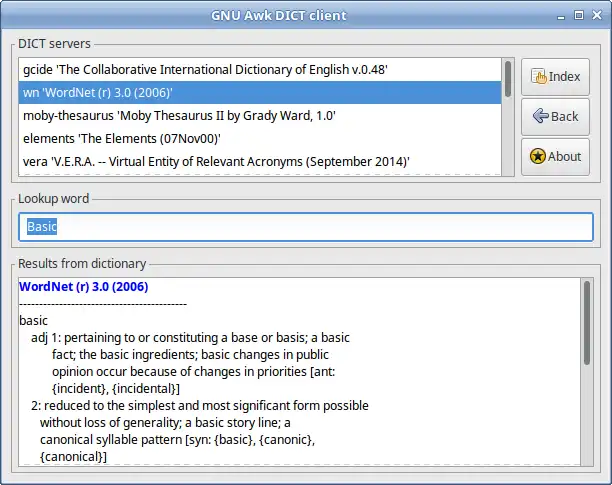Select the wn WordNet server entry

click(x=260, y=92)
